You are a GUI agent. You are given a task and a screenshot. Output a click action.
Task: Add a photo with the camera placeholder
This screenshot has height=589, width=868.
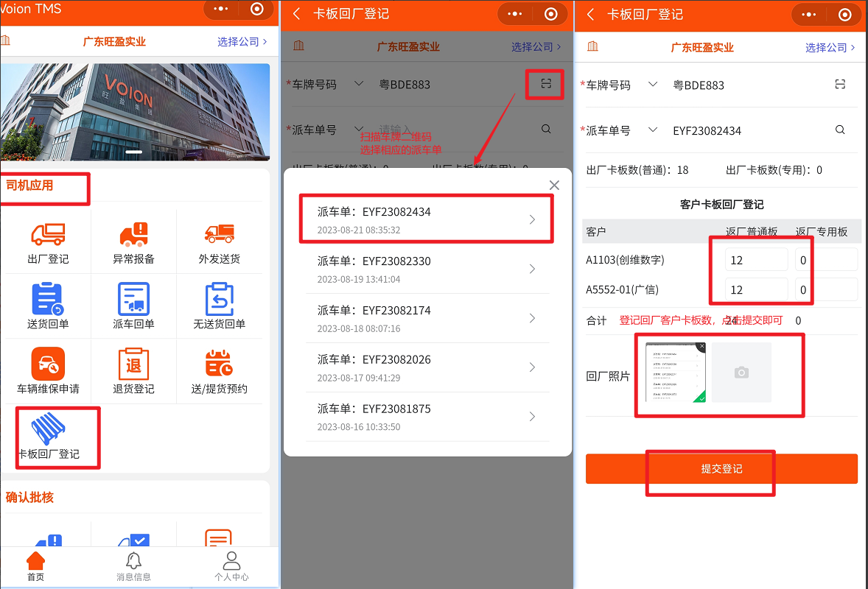[741, 373]
